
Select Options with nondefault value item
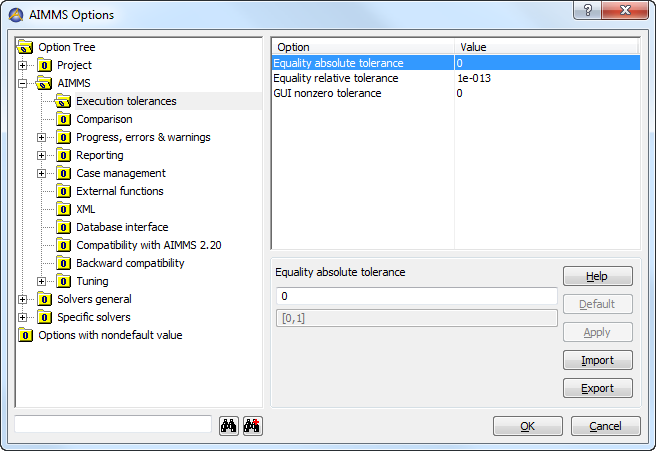click(110, 335)
